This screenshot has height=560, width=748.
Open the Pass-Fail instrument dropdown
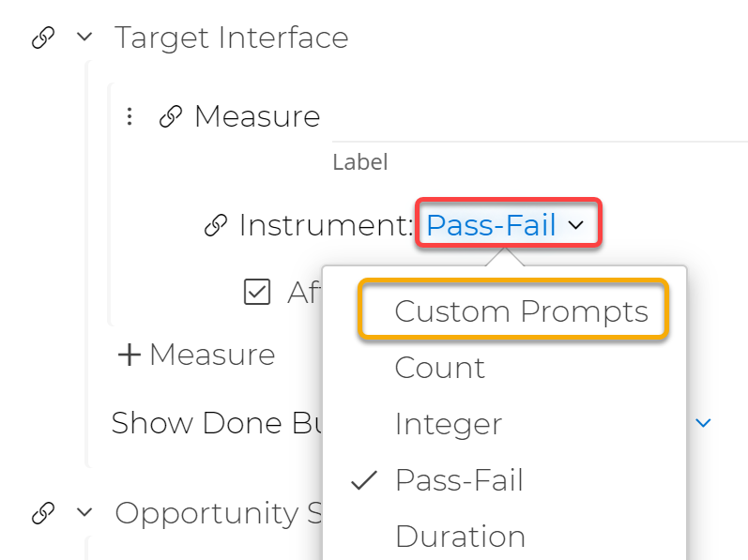pos(505,225)
